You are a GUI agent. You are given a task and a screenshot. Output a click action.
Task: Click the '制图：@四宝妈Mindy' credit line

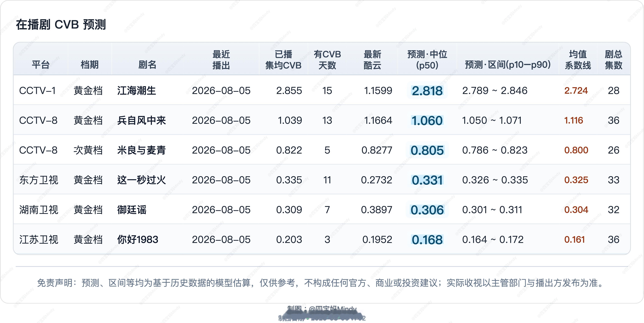322,309
